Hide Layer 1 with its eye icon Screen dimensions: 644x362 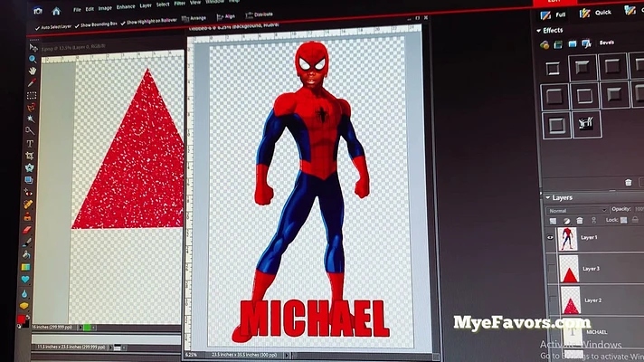(550, 237)
